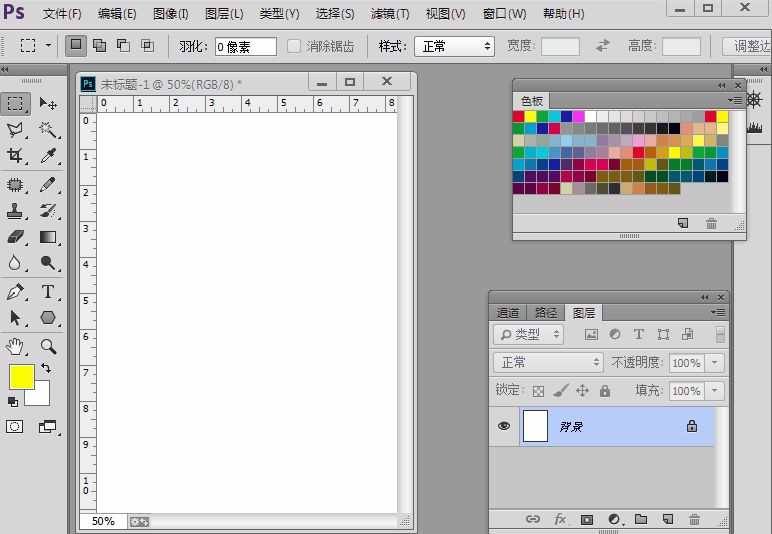Image resolution: width=772 pixels, height=534 pixels.
Task: Select the Pencil tool
Action: [48, 185]
